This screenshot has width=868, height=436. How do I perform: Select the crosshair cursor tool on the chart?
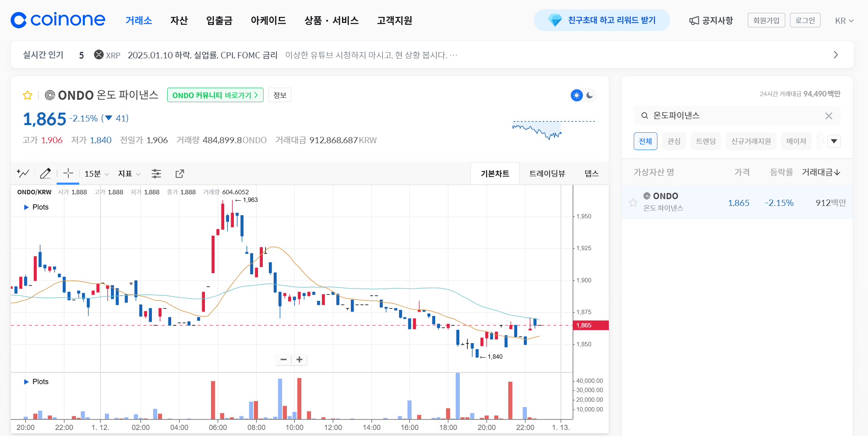(x=68, y=173)
